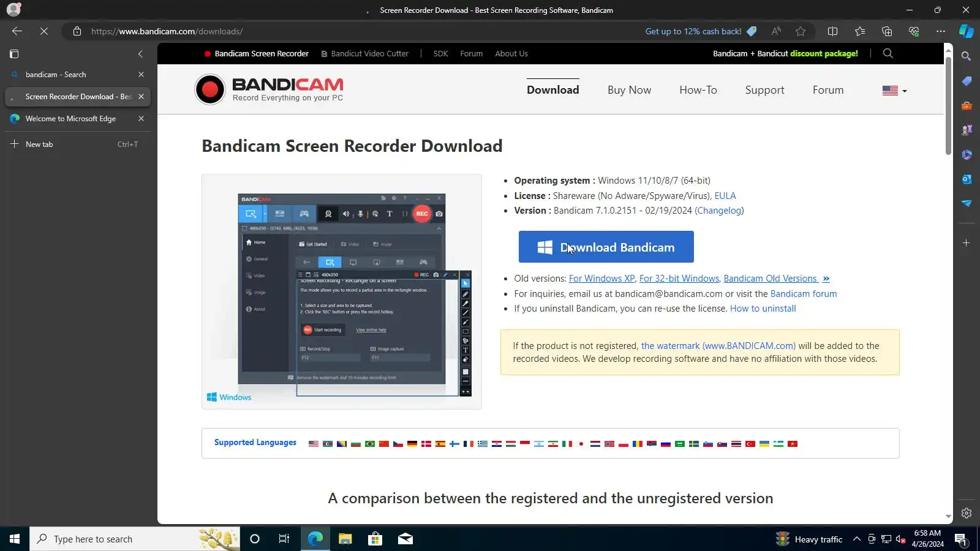
Task: Open Bandicut Video Cutter link
Action: pyautogui.click(x=365, y=54)
